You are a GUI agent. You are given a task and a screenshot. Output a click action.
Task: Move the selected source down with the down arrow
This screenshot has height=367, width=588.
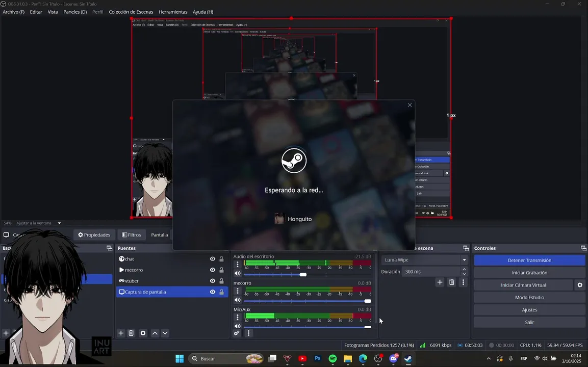(x=165, y=333)
